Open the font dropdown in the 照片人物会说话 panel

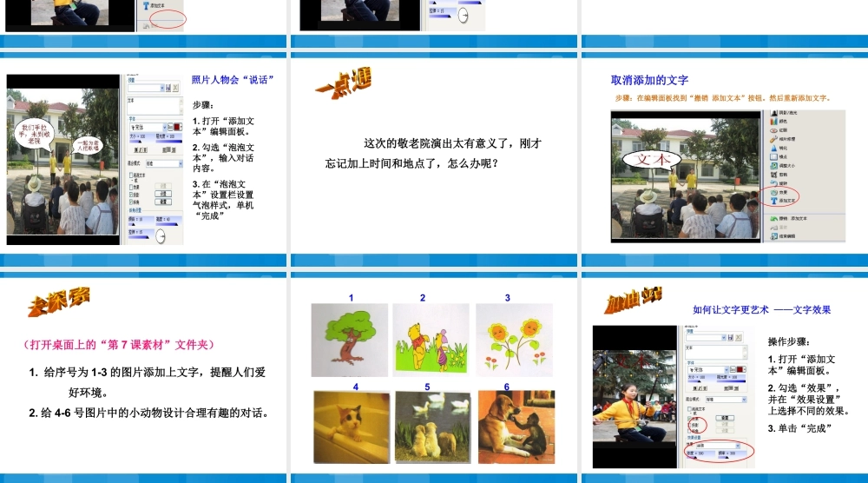click(x=164, y=128)
